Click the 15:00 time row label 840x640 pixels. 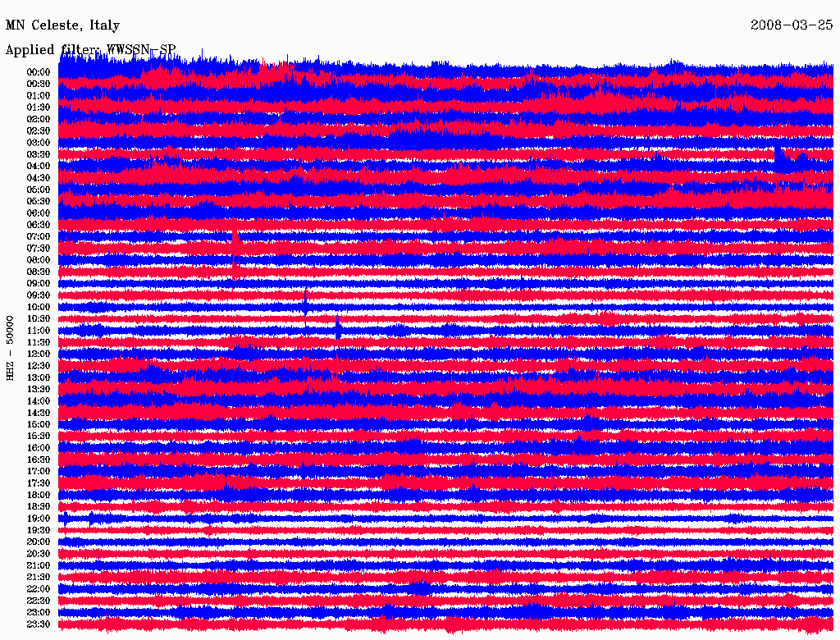(x=39, y=425)
